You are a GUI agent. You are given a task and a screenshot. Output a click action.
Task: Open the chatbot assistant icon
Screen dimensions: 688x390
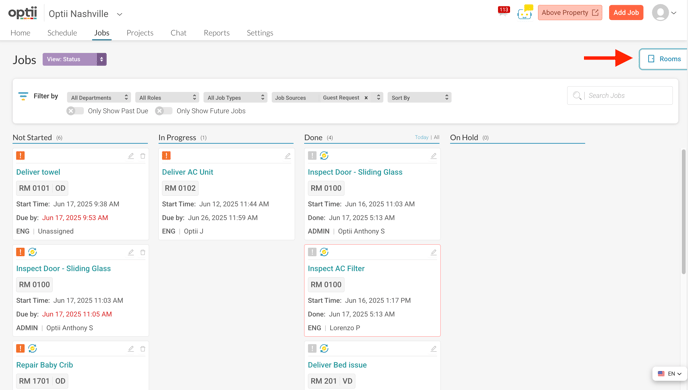(524, 12)
